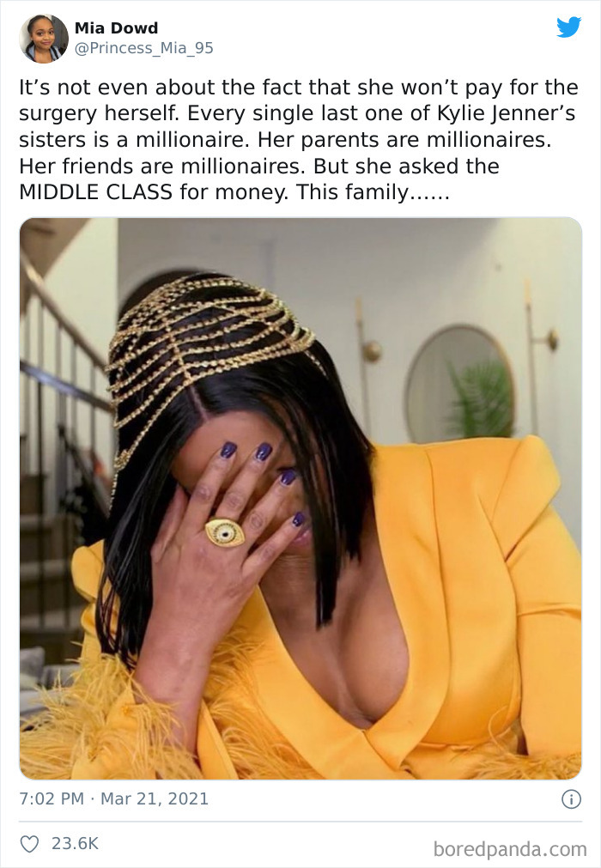Click the tweet's first text line
This screenshot has width=601, height=868.
[299, 88]
